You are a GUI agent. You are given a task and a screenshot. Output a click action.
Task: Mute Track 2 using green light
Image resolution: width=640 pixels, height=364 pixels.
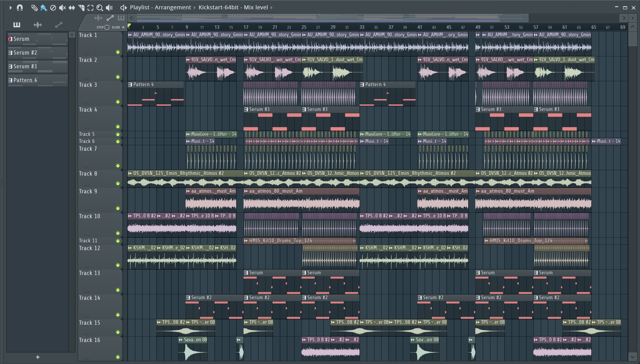(118, 77)
